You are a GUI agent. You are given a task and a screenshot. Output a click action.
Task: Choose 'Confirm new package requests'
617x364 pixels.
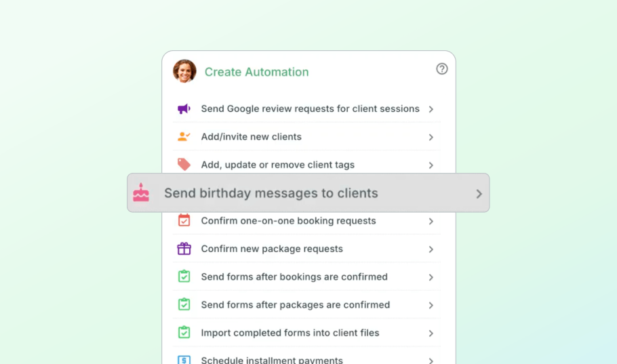click(306, 249)
